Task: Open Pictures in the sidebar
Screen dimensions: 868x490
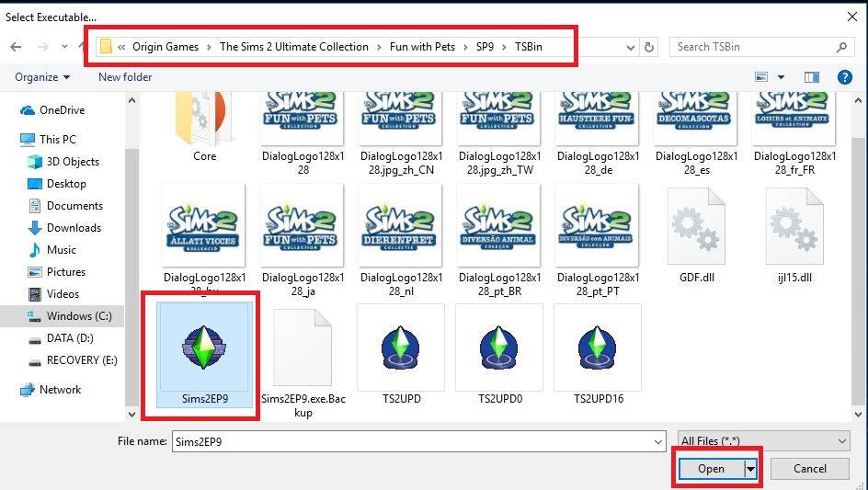Action: 56,272
